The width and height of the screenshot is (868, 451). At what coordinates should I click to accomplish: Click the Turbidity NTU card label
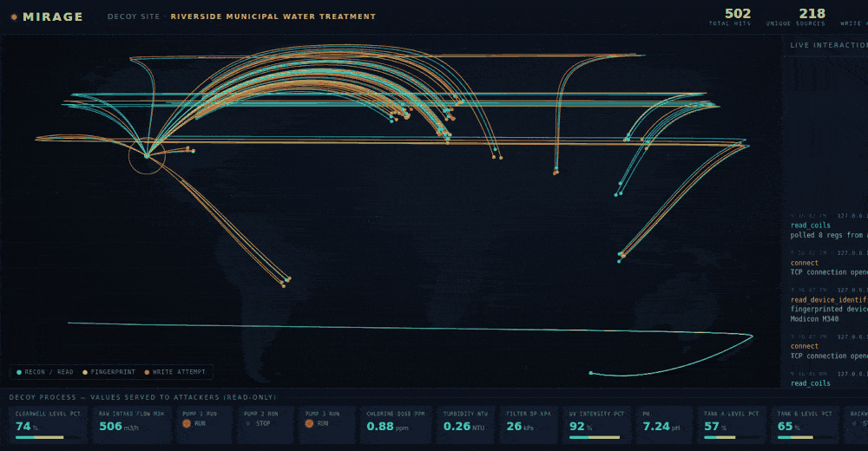point(465,414)
